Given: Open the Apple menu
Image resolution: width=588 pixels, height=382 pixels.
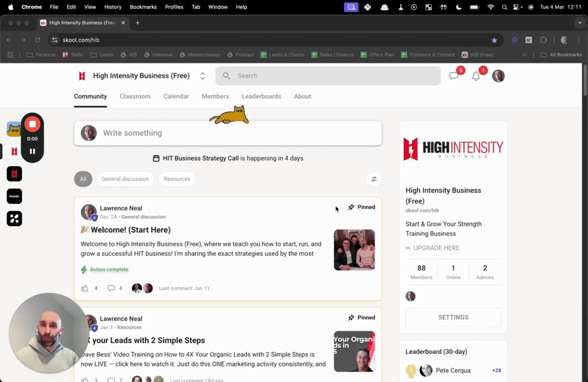Looking at the screenshot, I should pyautogui.click(x=10, y=7).
